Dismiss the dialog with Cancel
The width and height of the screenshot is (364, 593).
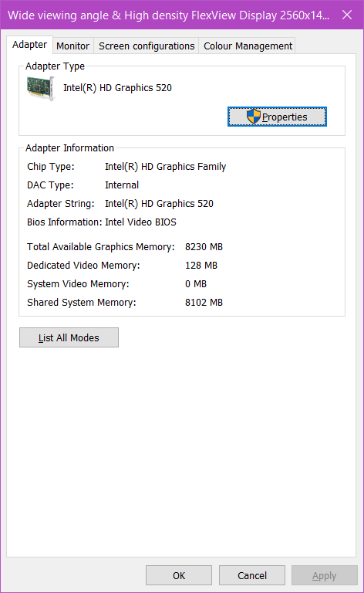click(252, 575)
